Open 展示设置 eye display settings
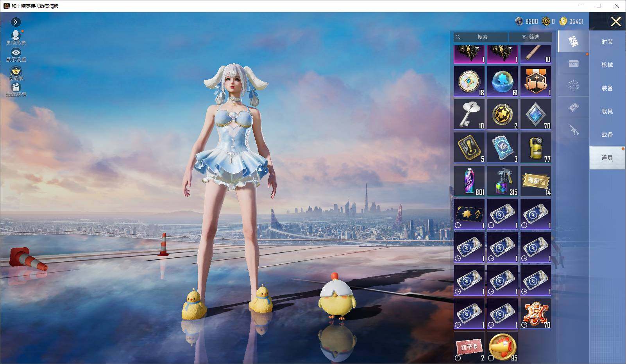Screen dimensions: 626x364 pyautogui.click(x=16, y=55)
